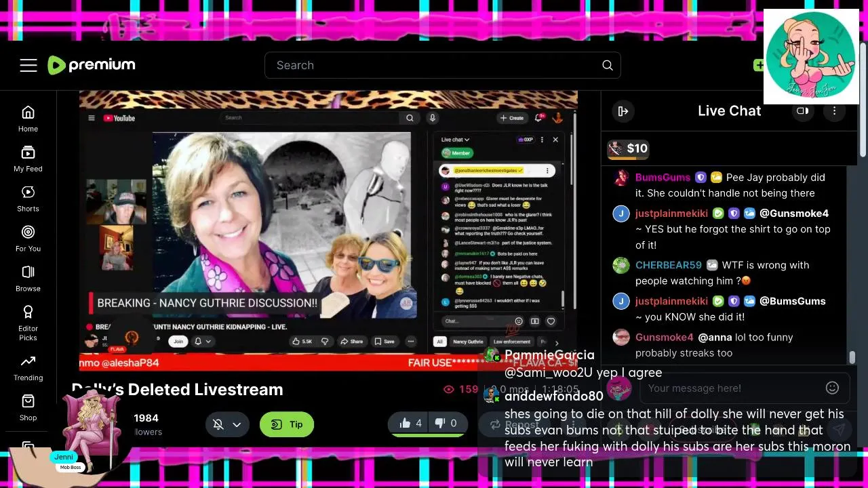Go to Home in the sidebar
Viewport: 868px width, 488px height.
[28, 119]
